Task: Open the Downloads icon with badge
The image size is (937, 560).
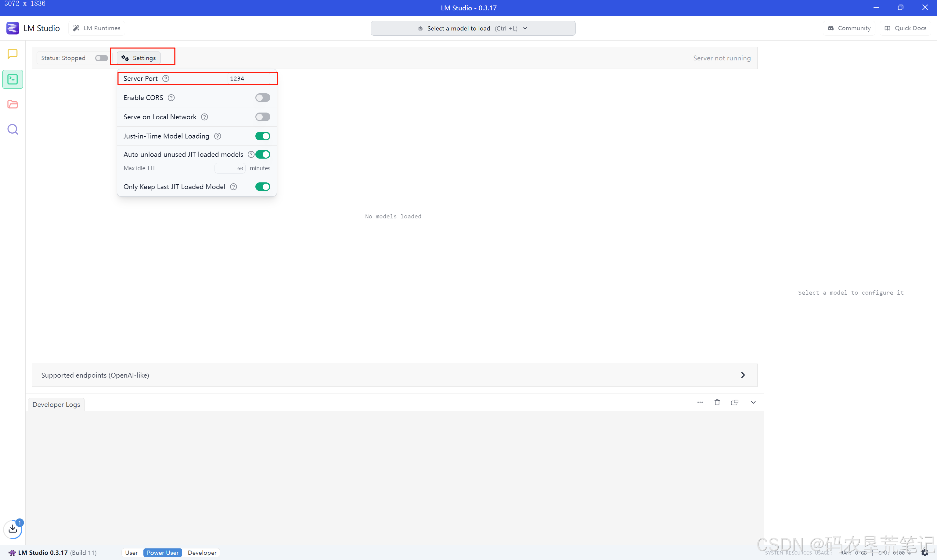Action: [x=13, y=529]
